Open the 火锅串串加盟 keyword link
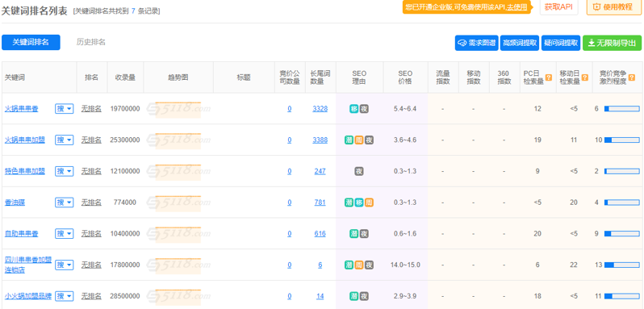 pos(25,140)
